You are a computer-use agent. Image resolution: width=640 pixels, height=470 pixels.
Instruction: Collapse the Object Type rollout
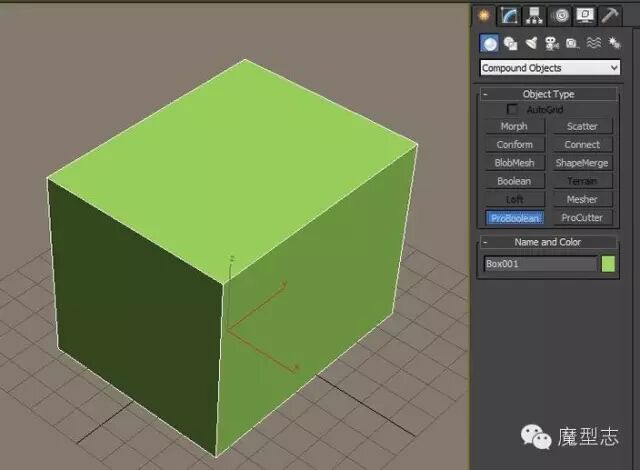(548, 94)
